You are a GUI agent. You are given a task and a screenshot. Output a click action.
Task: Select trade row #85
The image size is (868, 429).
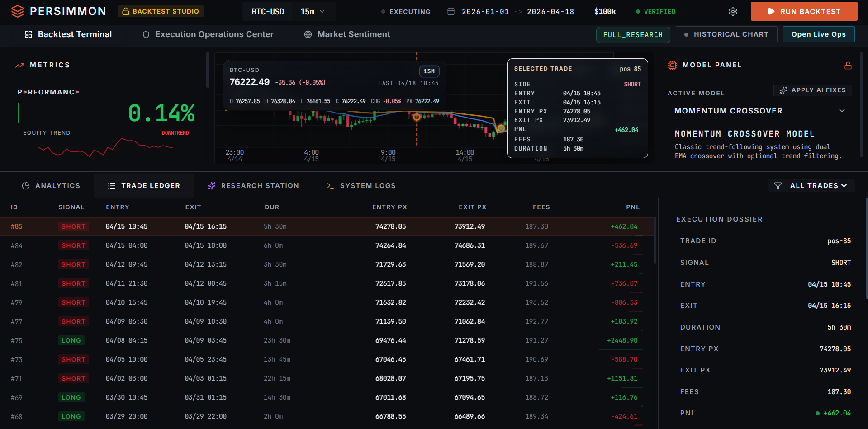coord(327,226)
